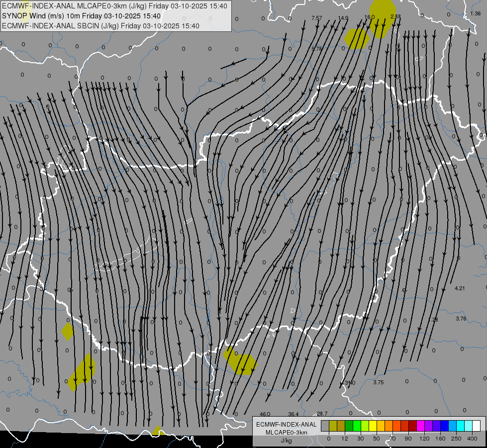This screenshot has width=487, height=448.
Task: Click the ECMWF-INDEX-ANAL MLCAPE0-3km title line
Action: [x=114, y=6]
